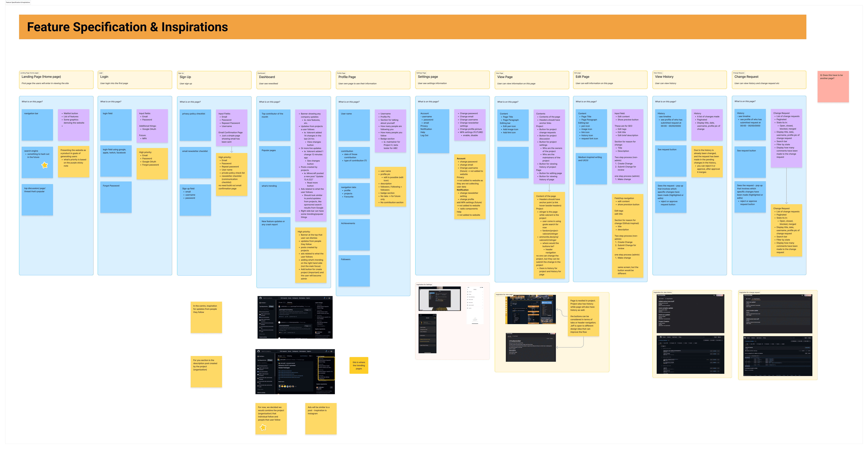Select the yellow 'Presenting the website as a product' sticky
Viewport: 868px width, 449px height.
(73, 161)
